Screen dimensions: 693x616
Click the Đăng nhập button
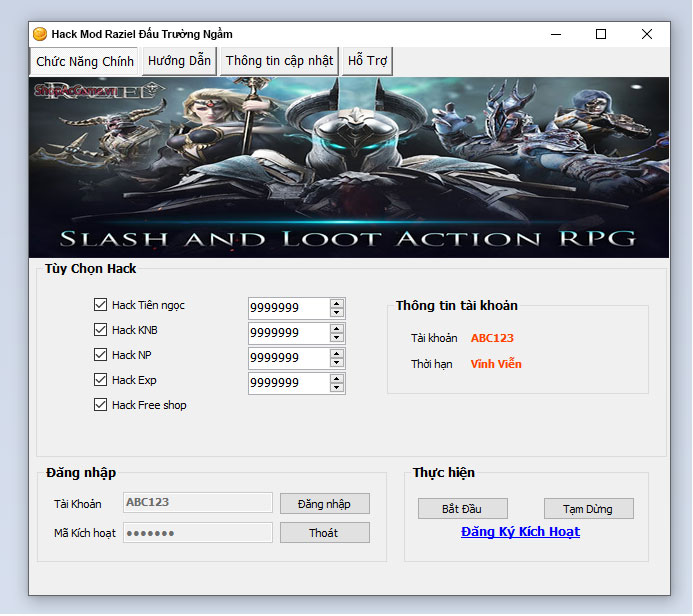point(324,504)
